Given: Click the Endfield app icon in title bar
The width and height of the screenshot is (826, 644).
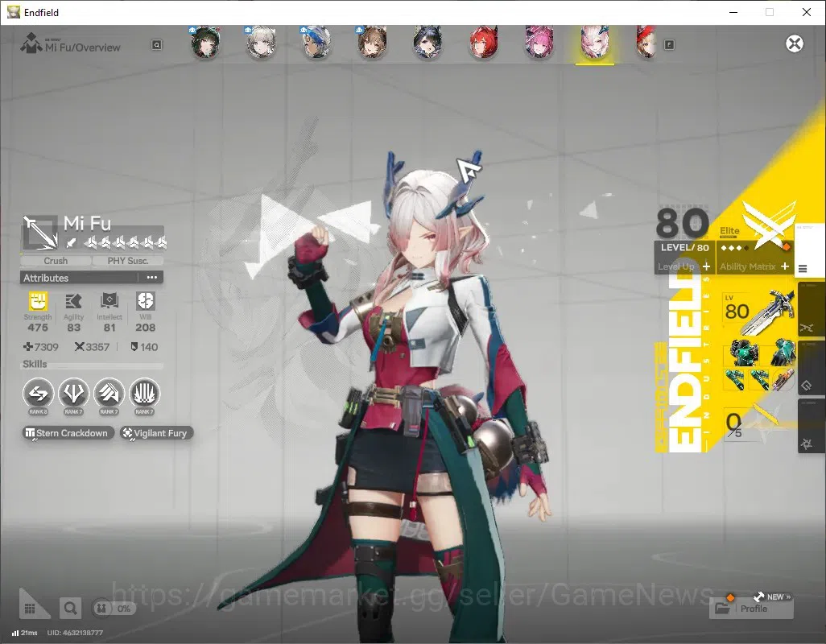Looking at the screenshot, I should point(13,12).
